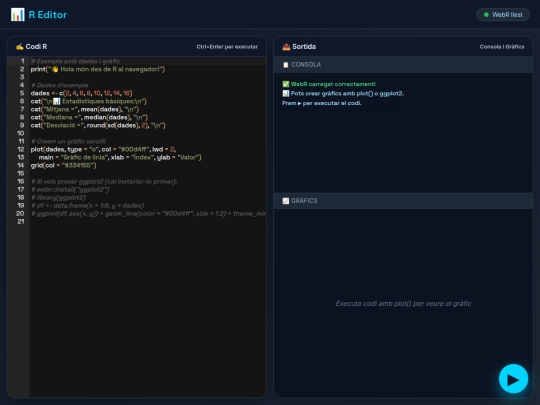Viewport: 540px width, 405px height.
Task: Click the cat Mitjana mean(dades) code line
Action: tap(85, 109)
